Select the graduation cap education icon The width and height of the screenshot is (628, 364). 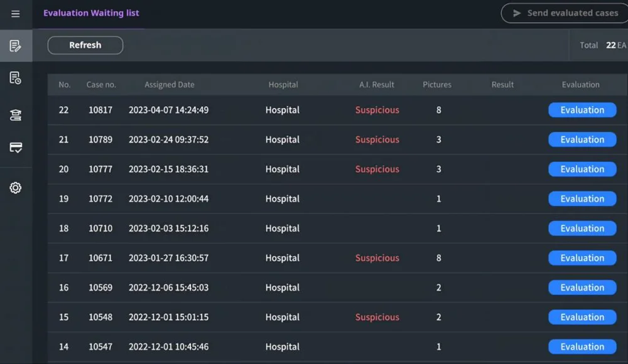[16, 115]
